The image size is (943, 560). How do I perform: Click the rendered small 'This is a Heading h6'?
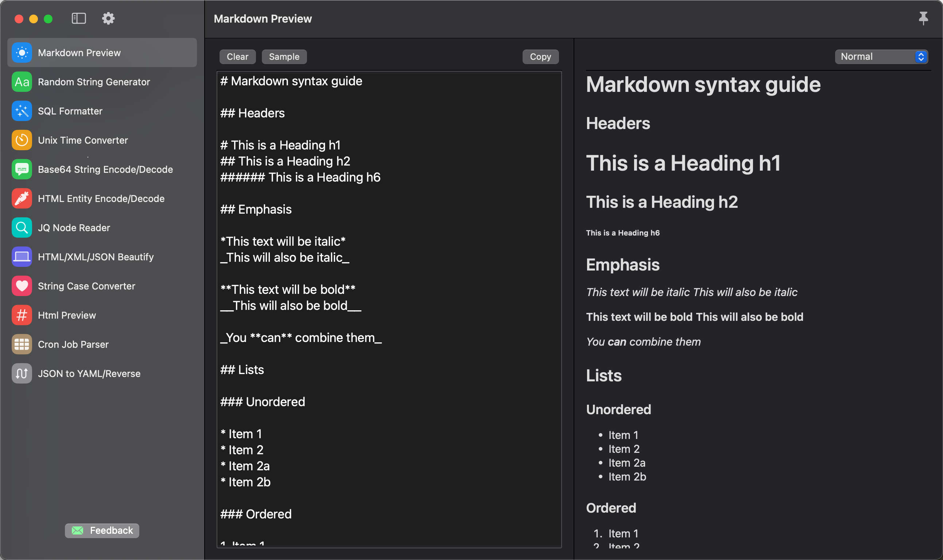tap(623, 233)
